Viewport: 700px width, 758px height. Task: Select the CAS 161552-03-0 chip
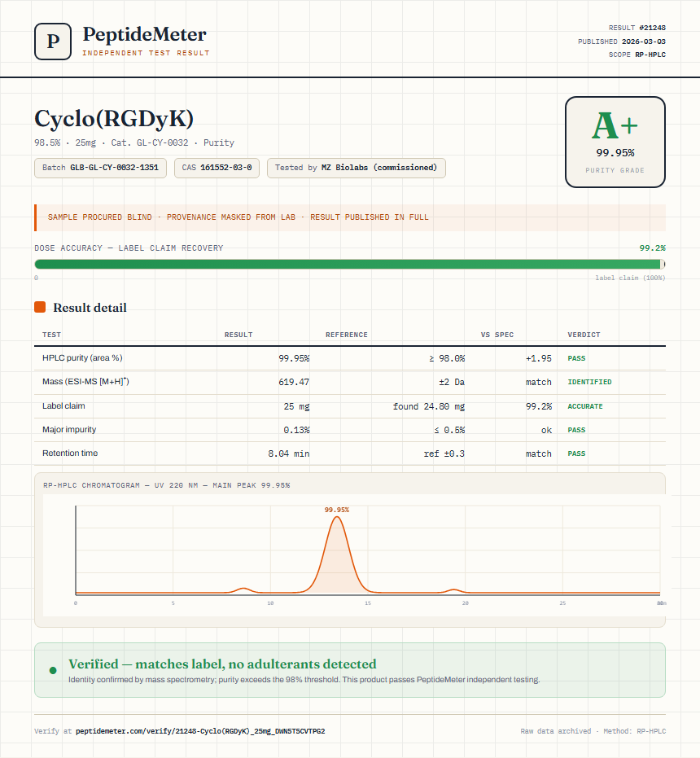[217, 168]
